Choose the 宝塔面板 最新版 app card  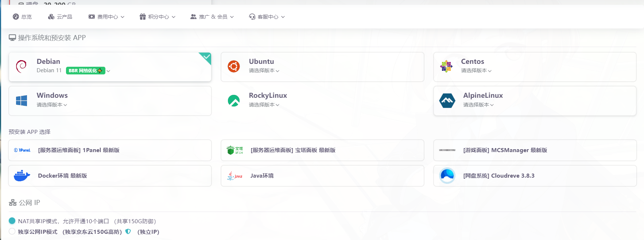click(322, 150)
